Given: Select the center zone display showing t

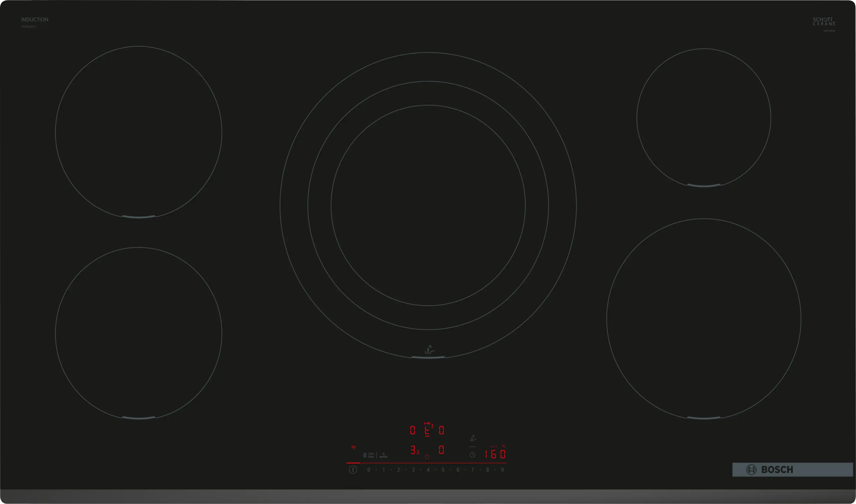Looking at the screenshot, I should pyautogui.click(x=427, y=431).
